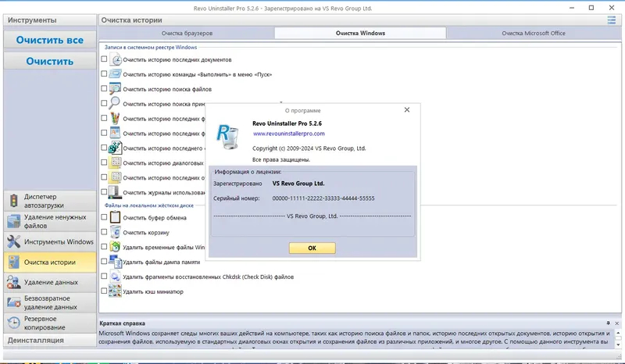Open the www.revouninstallerpro.com link
Image resolution: width=625 pixels, height=364 pixels.
[x=288, y=134]
